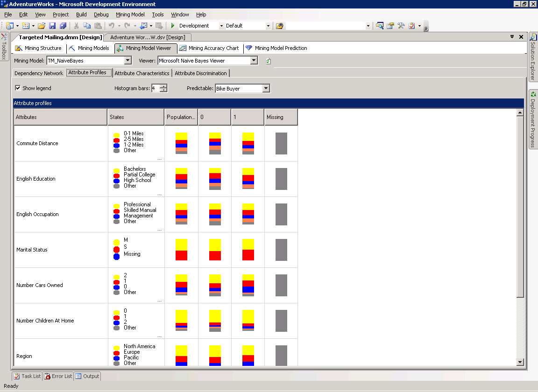
Task: Expand the New Project dropdown arrow
Action: (x=17, y=26)
